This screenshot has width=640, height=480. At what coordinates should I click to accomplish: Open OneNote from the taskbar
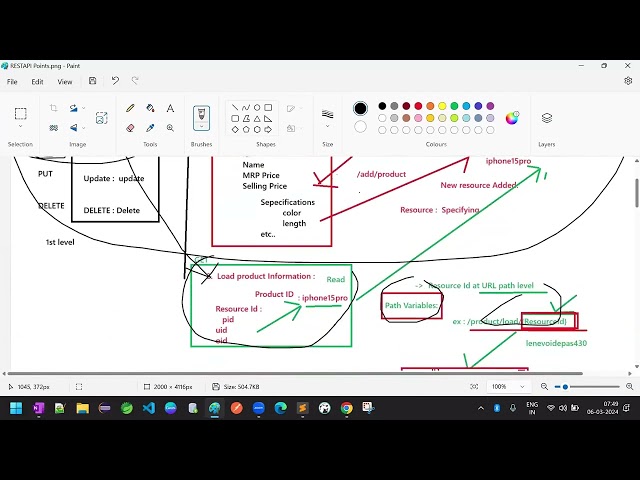point(38,408)
